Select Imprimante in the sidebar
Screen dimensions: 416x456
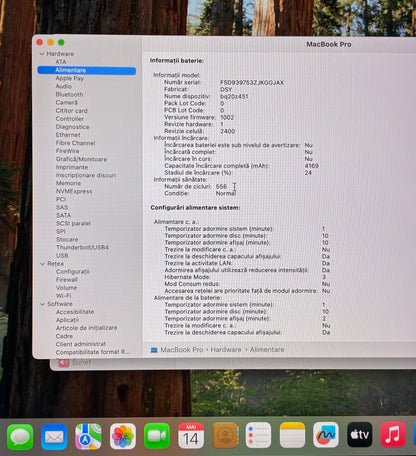[72, 167]
